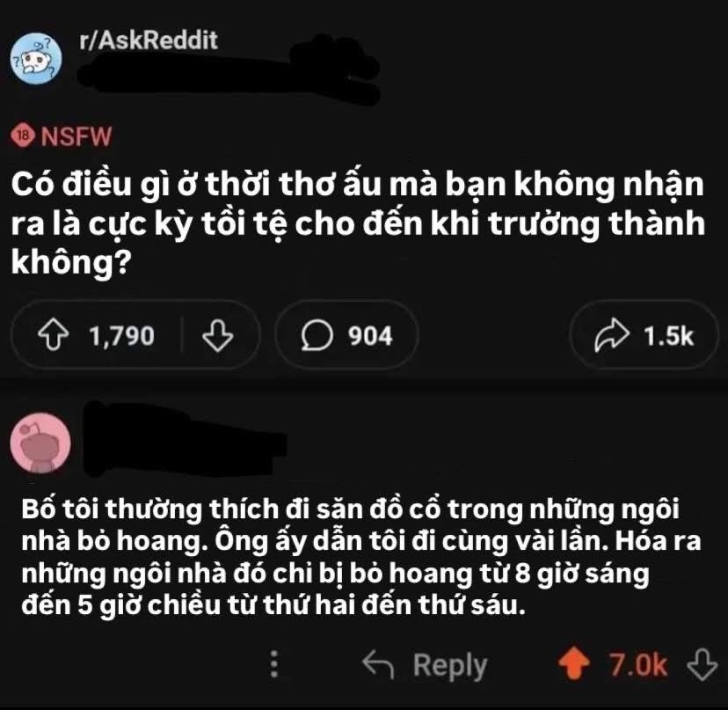
Task: Upvote the AskReddit post
Action: click(x=54, y=335)
